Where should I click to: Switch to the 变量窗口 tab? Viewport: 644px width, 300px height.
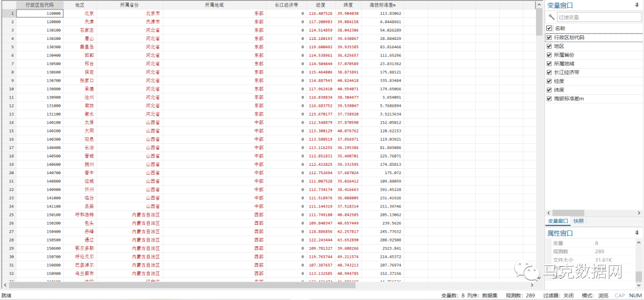click(558, 221)
